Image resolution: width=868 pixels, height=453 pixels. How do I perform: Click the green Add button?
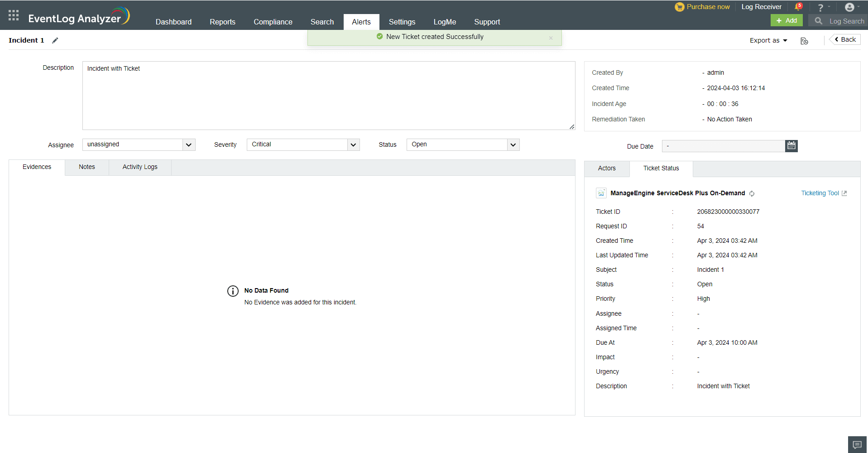786,20
